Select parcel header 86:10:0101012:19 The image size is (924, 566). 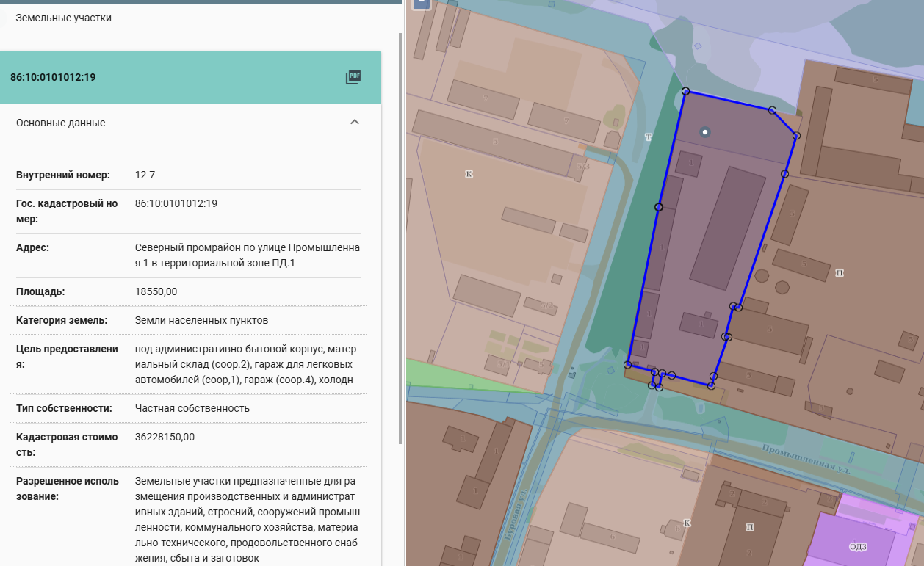pyautogui.click(x=53, y=77)
